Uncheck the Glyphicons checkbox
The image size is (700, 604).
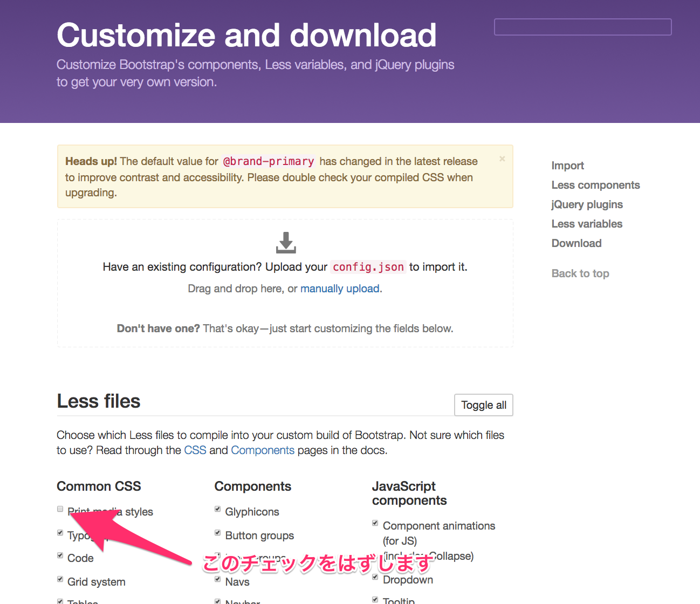218,509
